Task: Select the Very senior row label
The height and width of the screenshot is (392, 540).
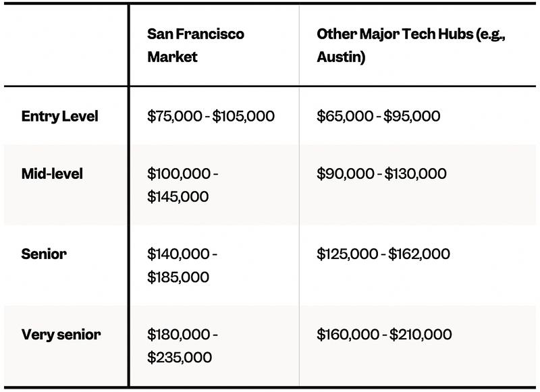Action: coord(61,334)
